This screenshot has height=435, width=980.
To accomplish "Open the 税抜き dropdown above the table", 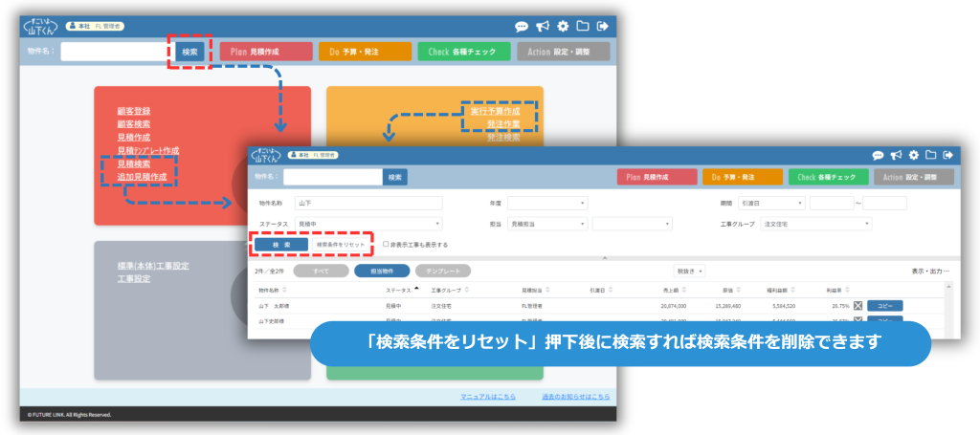I will point(690,272).
